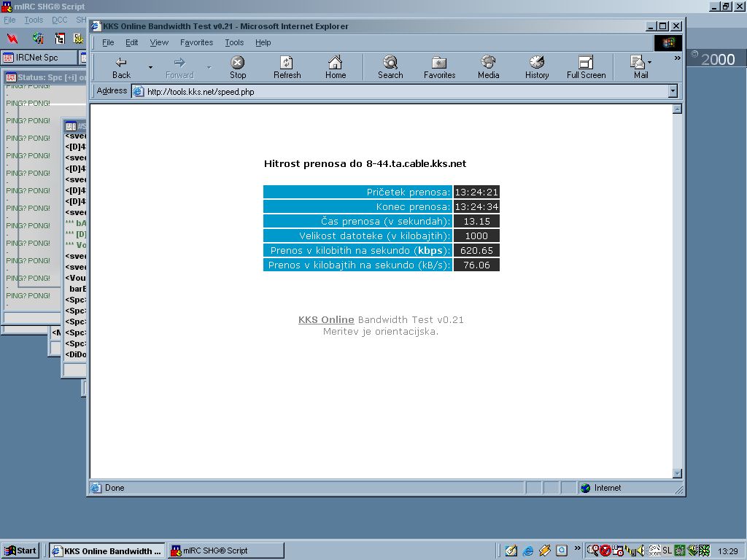The image size is (747, 560).
Task: Switch to KKS Online Bandwidth taskbar button
Action: [107, 551]
